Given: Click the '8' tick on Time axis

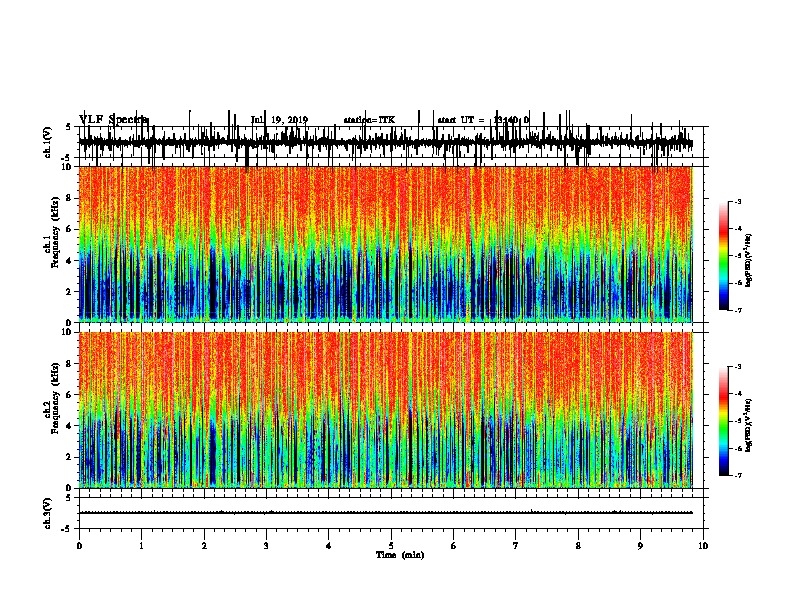Looking at the screenshot, I should pos(578,546).
